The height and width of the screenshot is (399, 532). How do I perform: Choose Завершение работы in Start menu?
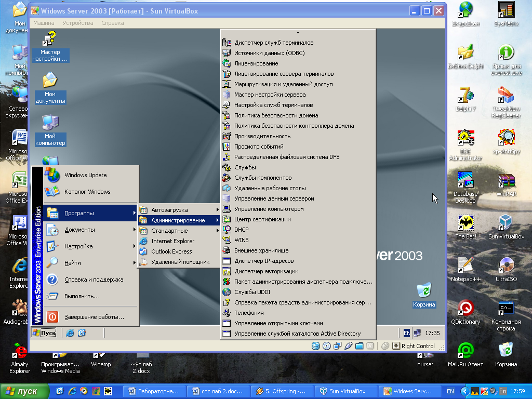point(91,317)
